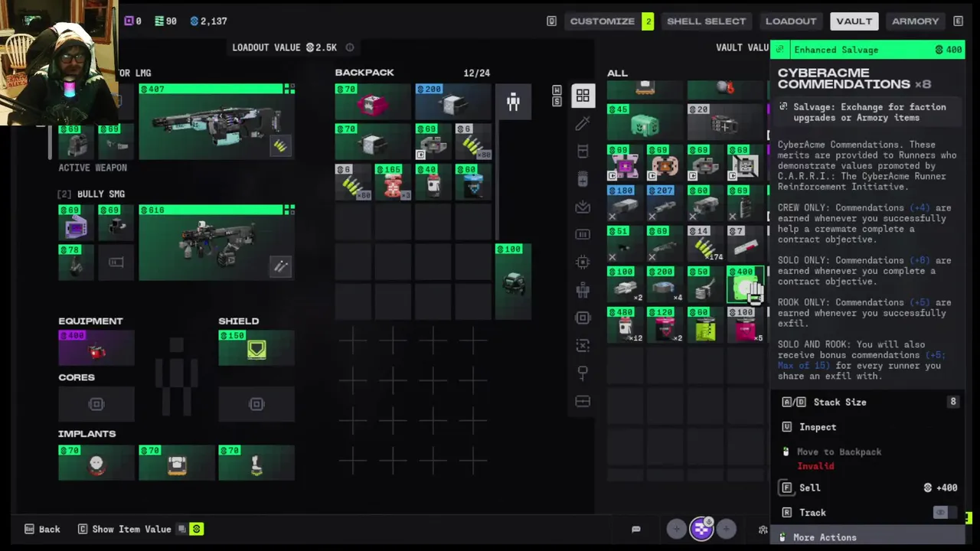The width and height of the screenshot is (980, 551).
Task: Click the Loadout Value info icon
Action: 350,47
